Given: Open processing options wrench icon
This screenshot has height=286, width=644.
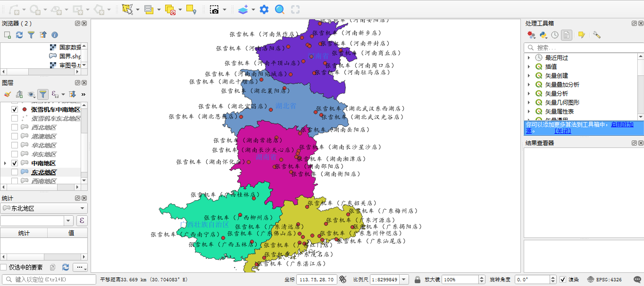Looking at the screenshot, I should coord(597,35).
